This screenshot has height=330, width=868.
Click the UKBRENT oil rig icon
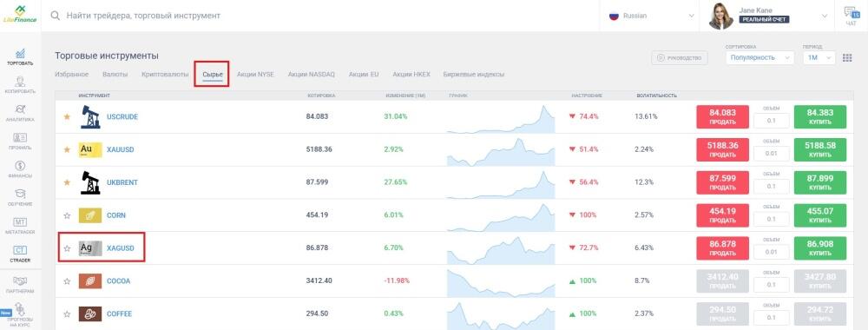pos(90,182)
